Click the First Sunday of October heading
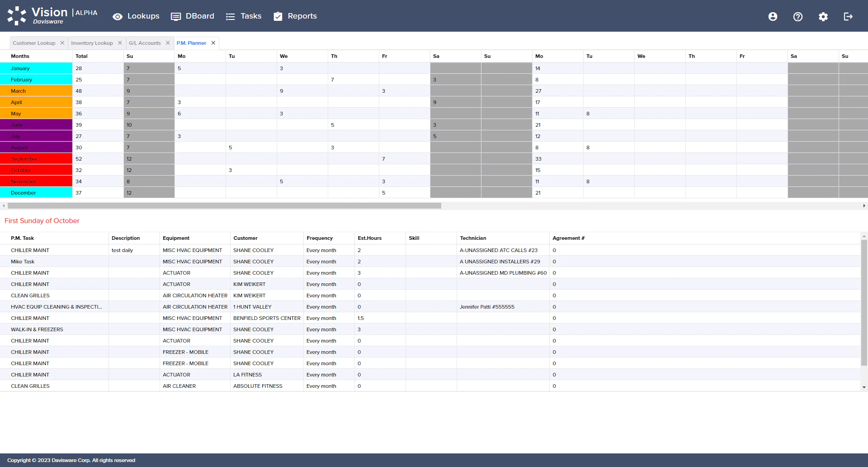The width and height of the screenshot is (868, 467). [42, 221]
